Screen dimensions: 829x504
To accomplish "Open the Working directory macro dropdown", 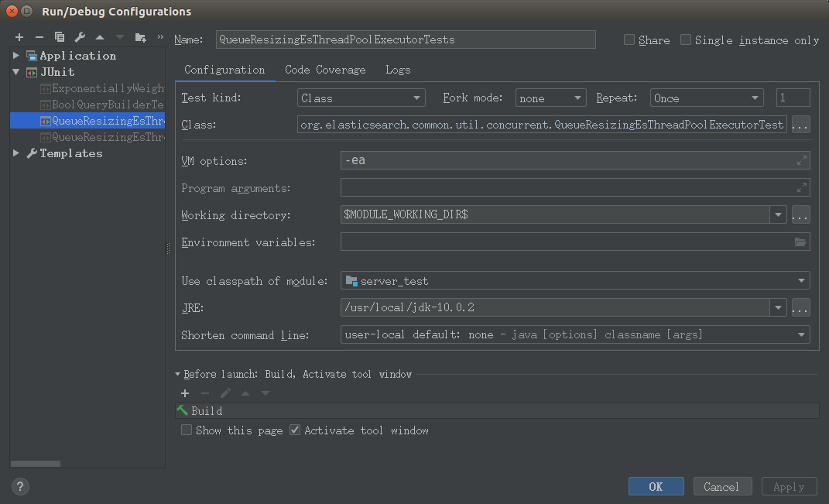I will pyautogui.click(x=778, y=214).
